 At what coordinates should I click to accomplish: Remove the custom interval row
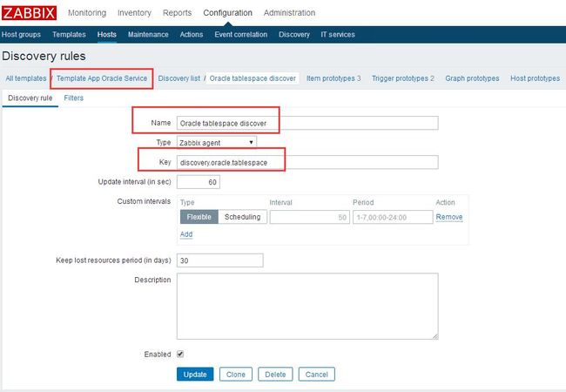[449, 217]
